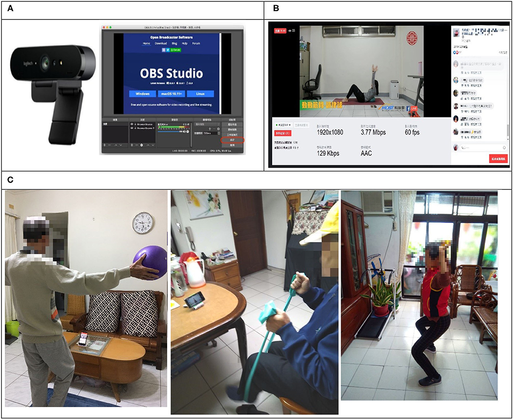Toggle lock on BrowserSource
Viewport: 513px width, 420px height.
(135, 125)
